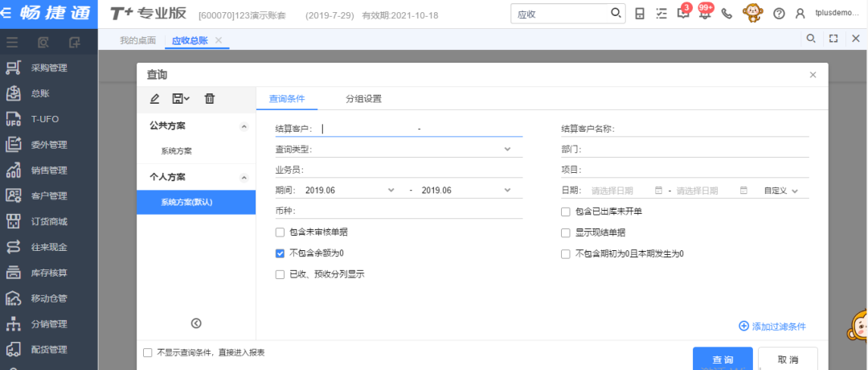
Task: Click calendar icon of end date field
Action: [743, 190]
